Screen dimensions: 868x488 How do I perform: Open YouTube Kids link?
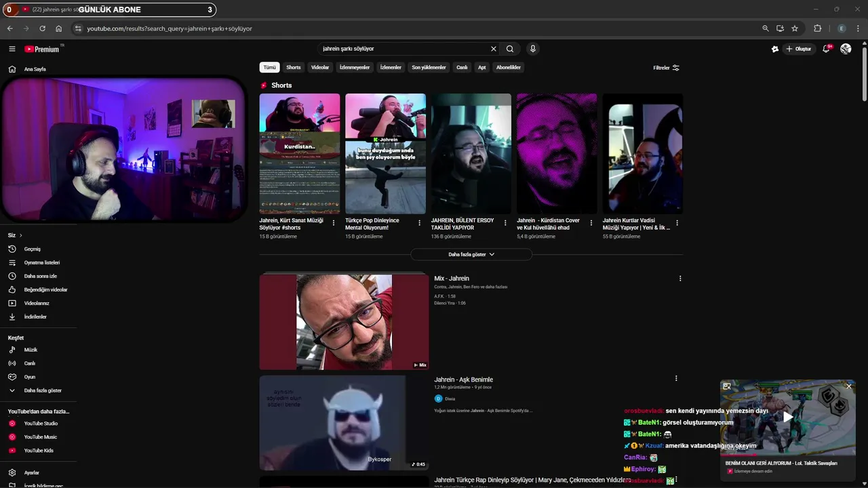click(x=38, y=451)
